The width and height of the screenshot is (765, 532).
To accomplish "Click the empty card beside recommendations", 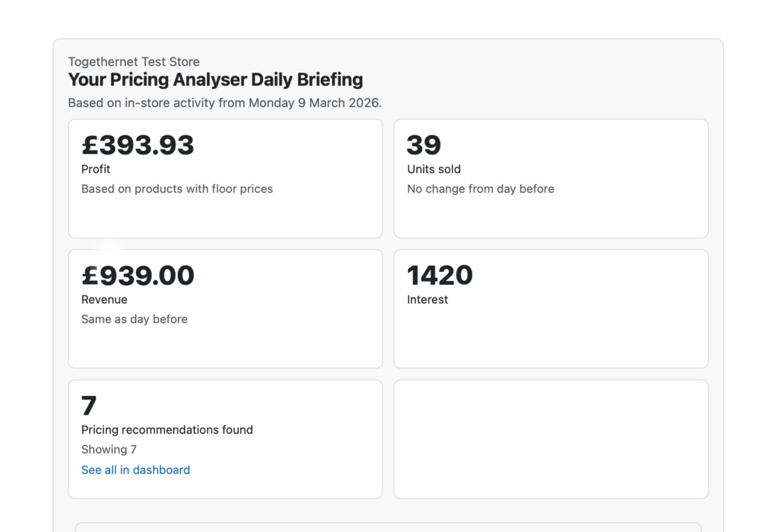I will tap(551, 439).
